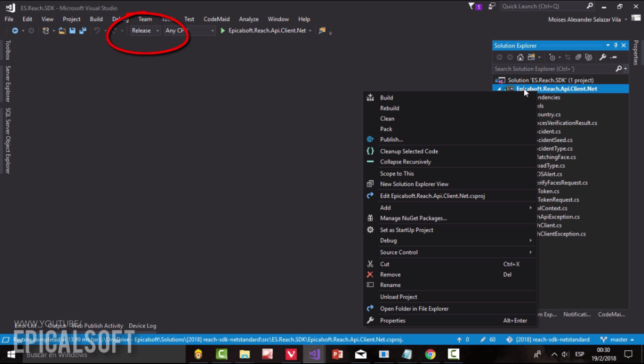This screenshot has height=364, width=644.
Task: Click the search magnifier in Solution Explorer
Action: tap(618, 69)
